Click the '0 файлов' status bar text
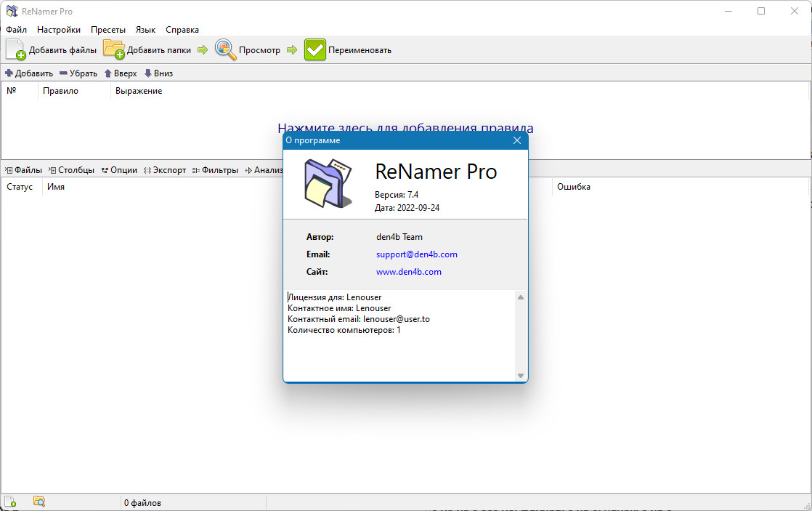812x511 pixels. tap(142, 503)
